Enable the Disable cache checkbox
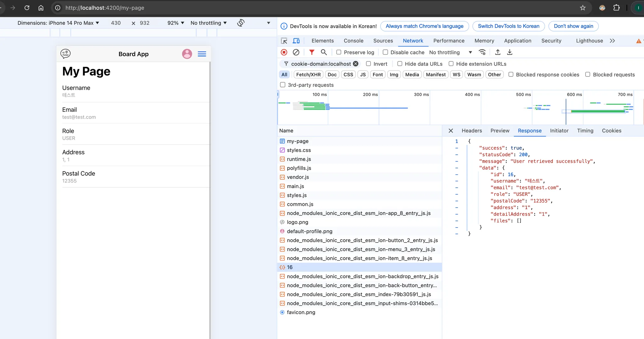The width and height of the screenshot is (644, 339). (385, 52)
